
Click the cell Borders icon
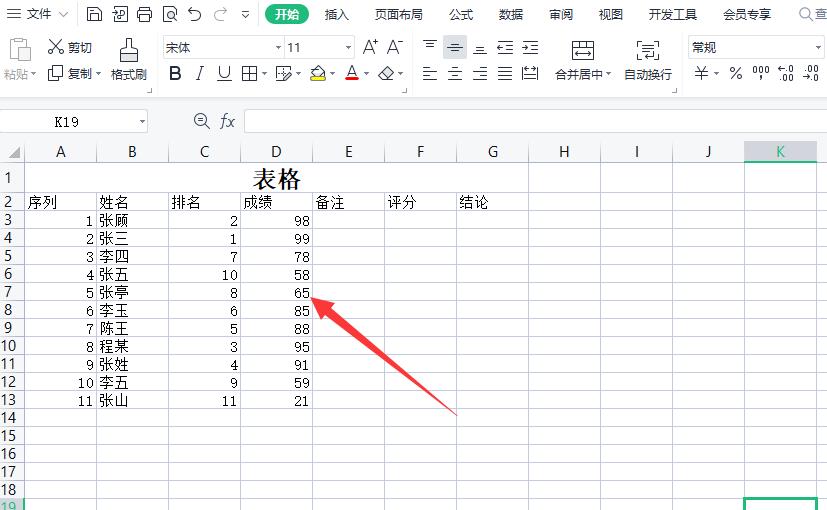(249, 74)
